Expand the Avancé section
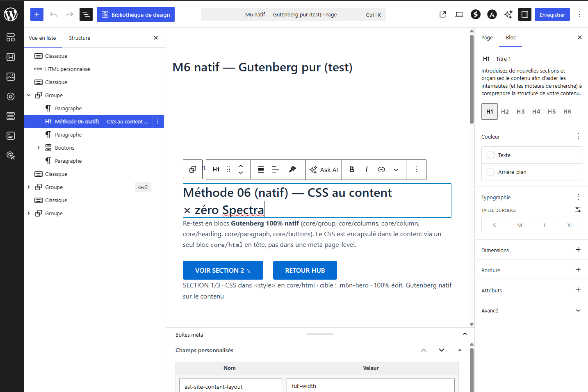The height and width of the screenshot is (392, 588). [531, 310]
